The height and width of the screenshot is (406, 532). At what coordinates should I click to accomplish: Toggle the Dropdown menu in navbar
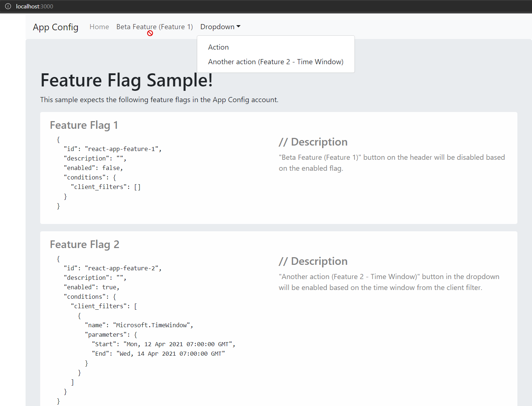(220, 27)
